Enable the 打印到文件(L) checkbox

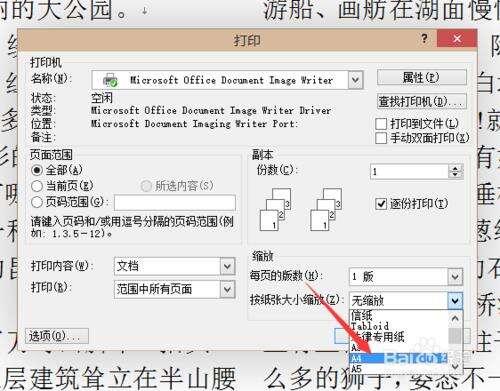click(381, 124)
